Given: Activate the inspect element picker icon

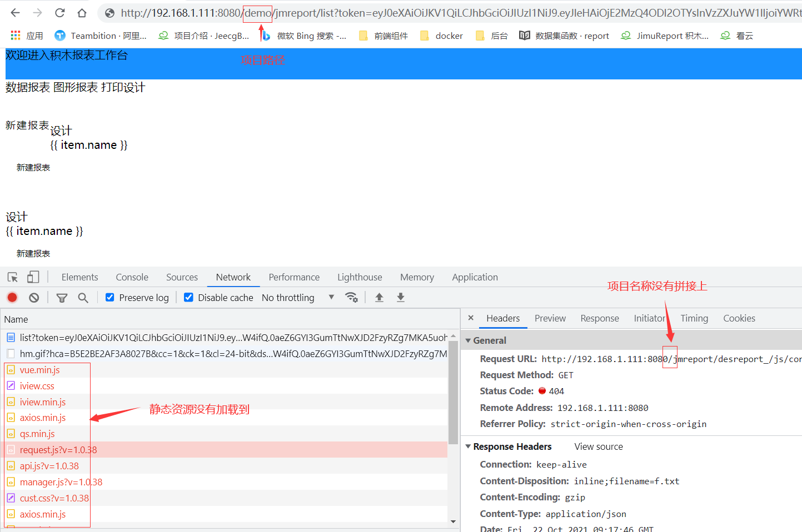Looking at the screenshot, I should (x=13, y=277).
